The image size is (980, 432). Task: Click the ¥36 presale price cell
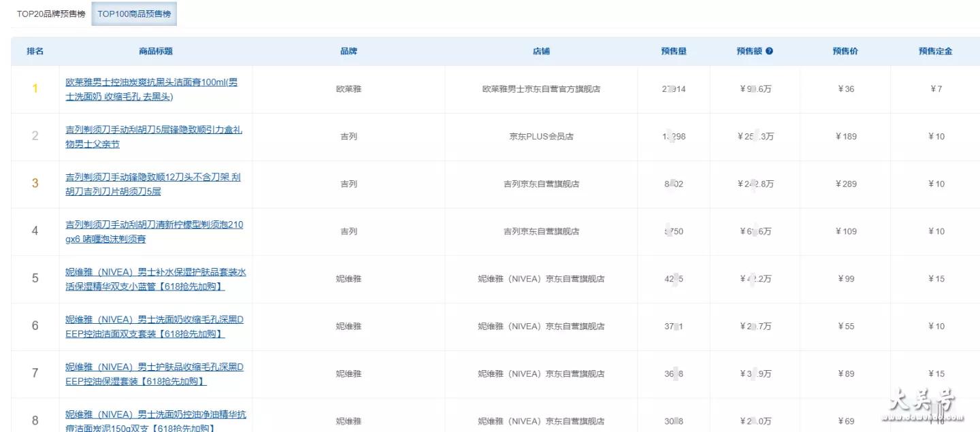tap(845, 89)
